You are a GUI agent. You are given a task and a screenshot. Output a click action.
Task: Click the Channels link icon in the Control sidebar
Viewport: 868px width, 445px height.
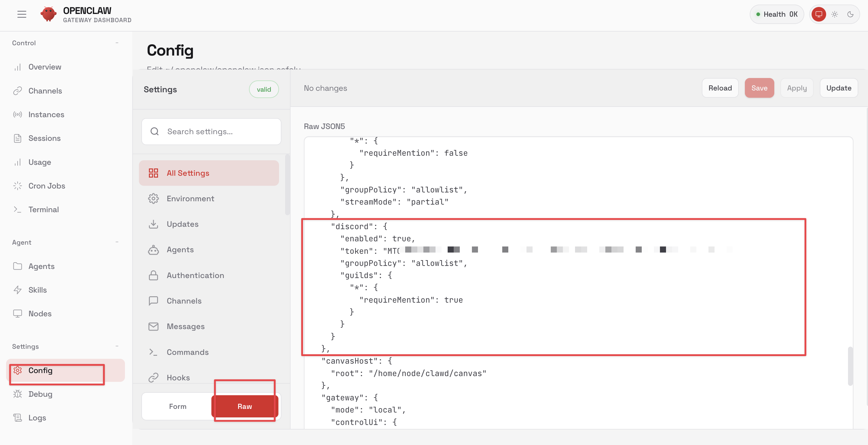pyautogui.click(x=18, y=91)
